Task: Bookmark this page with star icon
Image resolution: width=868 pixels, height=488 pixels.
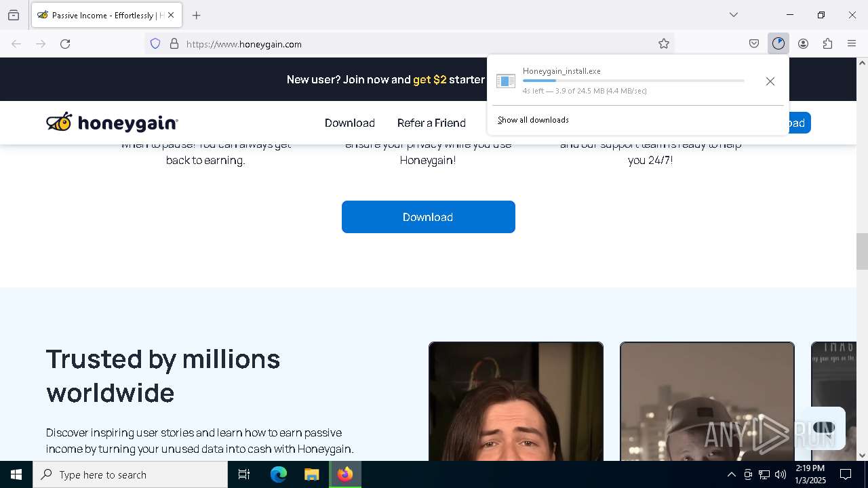Action: [664, 44]
